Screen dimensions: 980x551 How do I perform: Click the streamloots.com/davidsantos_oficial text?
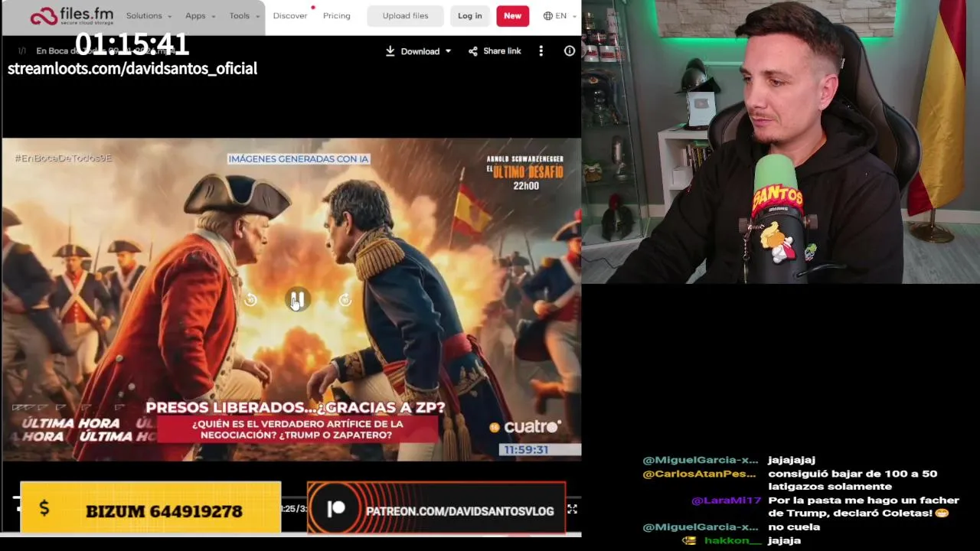[132, 69]
